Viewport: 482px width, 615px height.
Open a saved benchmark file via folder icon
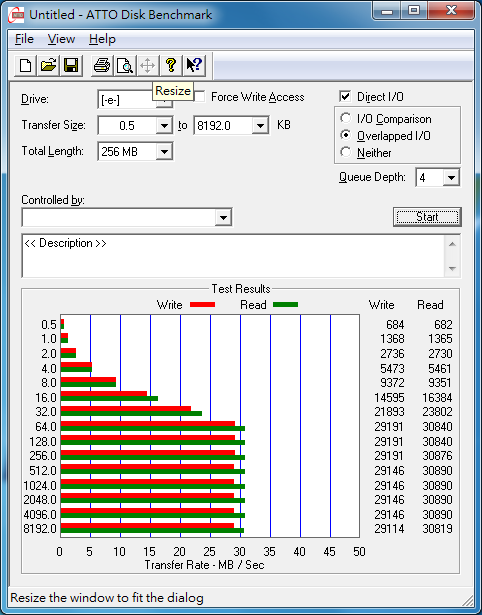(x=48, y=65)
